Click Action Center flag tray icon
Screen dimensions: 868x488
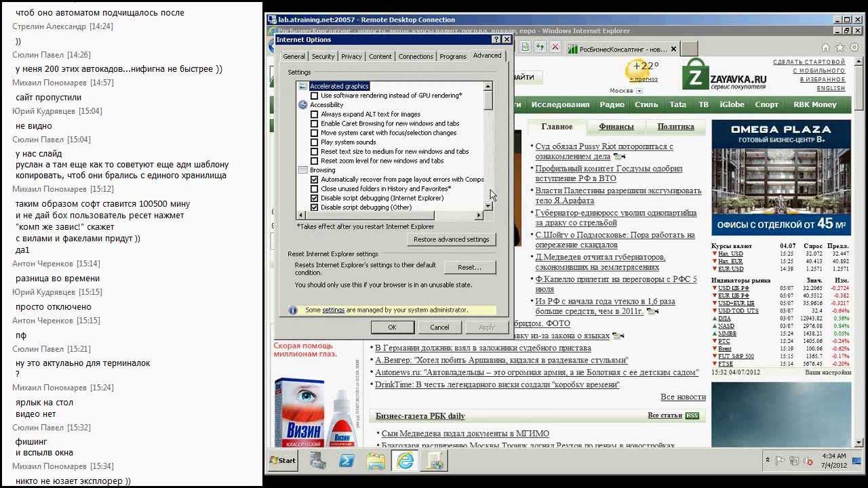click(x=780, y=461)
